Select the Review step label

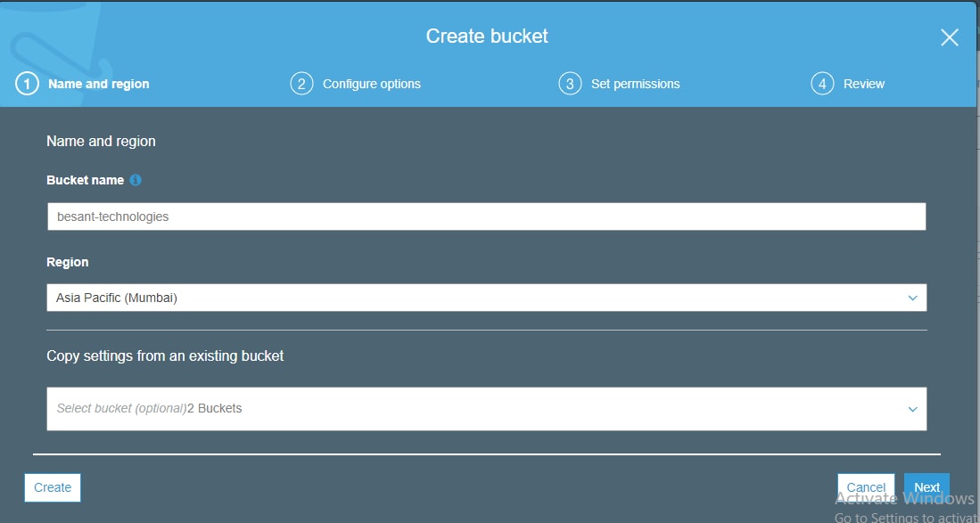point(863,84)
